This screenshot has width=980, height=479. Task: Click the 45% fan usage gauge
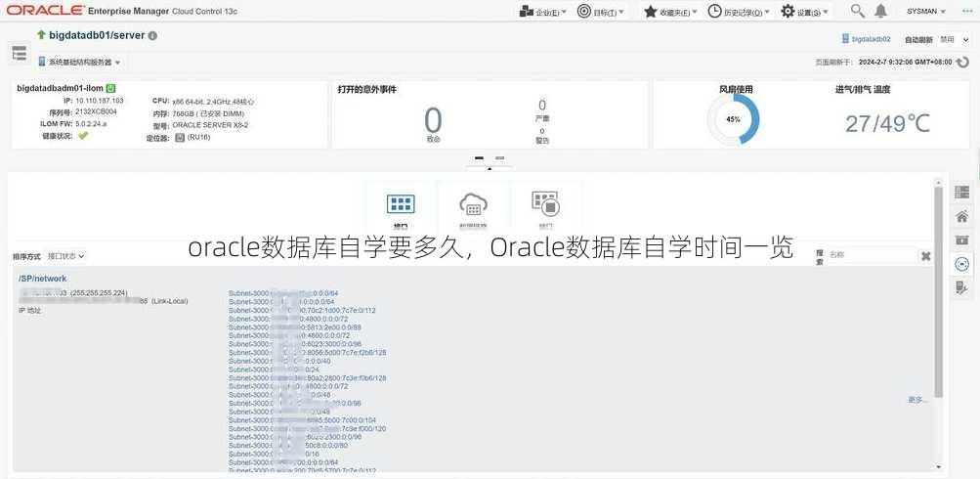pyautogui.click(x=734, y=119)
